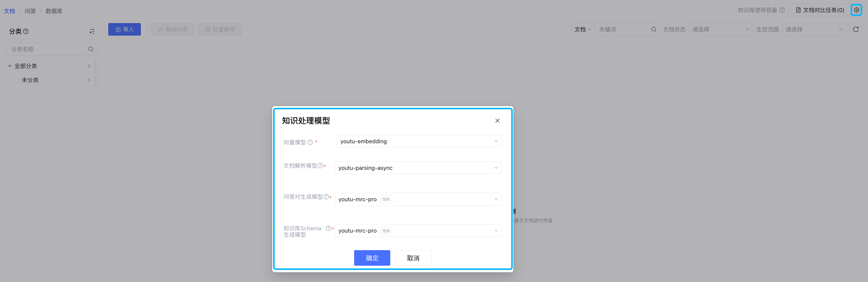Click help icon next to 文档解析模型
The width and height of the screenshot is (868, 282).
(x=320, y=166)
